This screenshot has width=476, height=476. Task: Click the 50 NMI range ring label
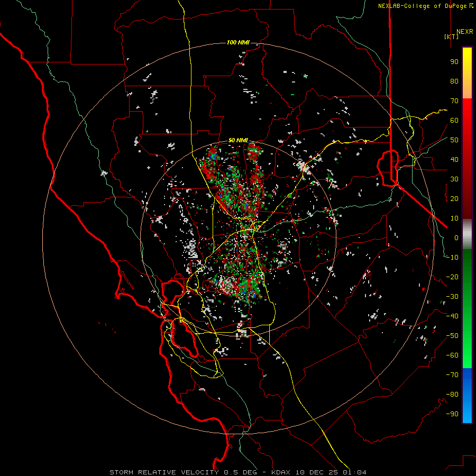click(238, 140)
